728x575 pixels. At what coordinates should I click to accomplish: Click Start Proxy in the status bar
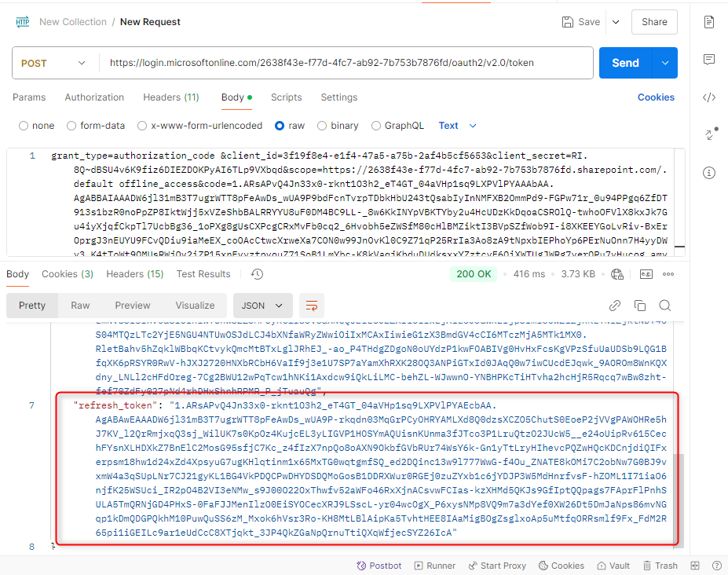(x=497, y=566)
